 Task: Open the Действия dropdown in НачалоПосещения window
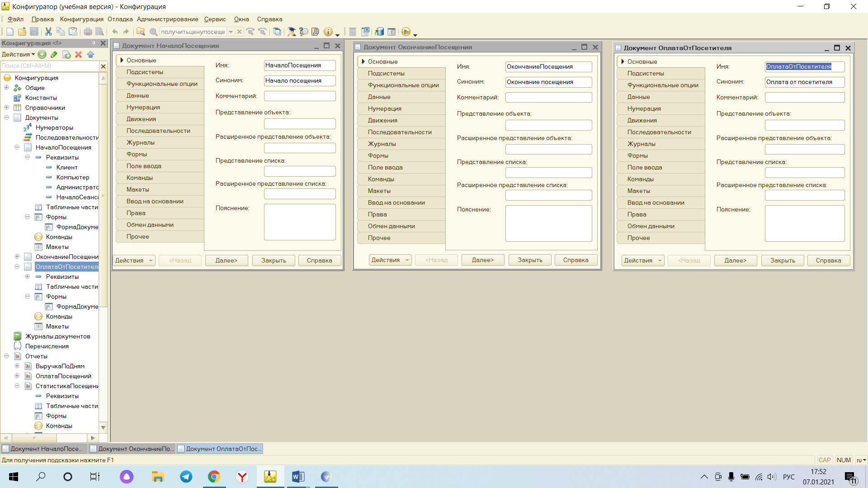click(134, 260)
